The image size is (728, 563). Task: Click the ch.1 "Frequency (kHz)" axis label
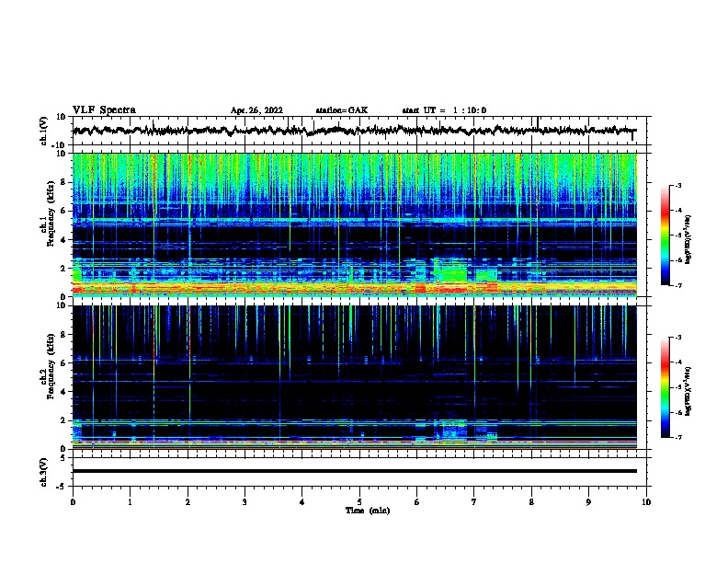[x=51, y=214]
